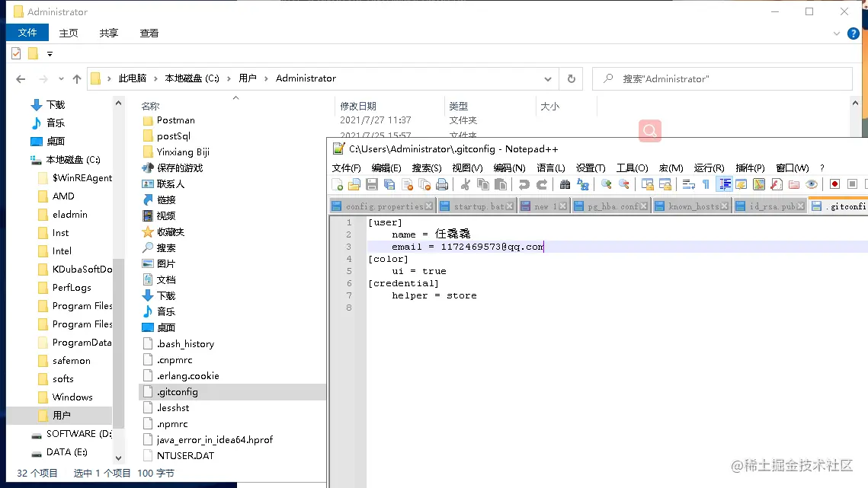
Task: Click the Replace icon in Notepad++ toolbar
Action: point(582,185)
